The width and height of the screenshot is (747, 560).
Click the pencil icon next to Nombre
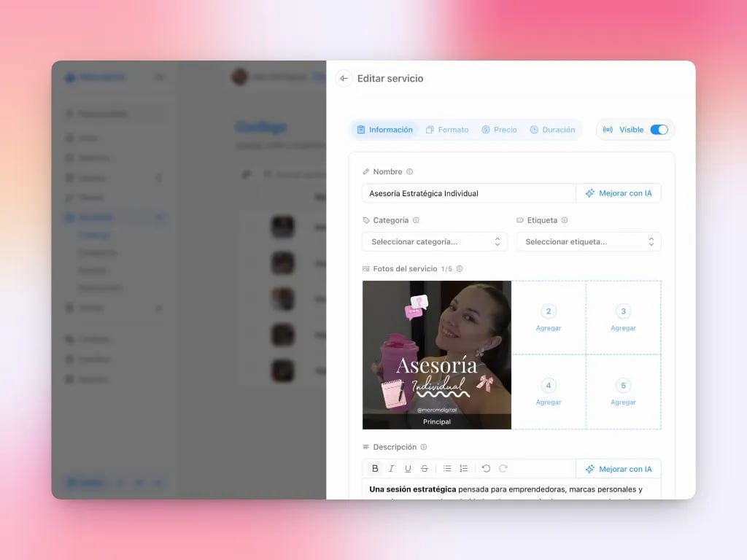[x=366, y=171]
